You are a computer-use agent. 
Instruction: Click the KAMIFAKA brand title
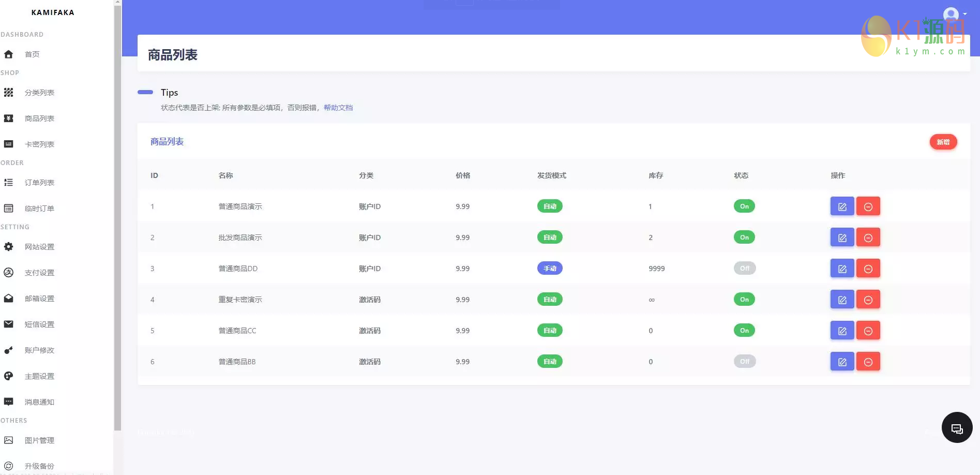click(53, 12)
